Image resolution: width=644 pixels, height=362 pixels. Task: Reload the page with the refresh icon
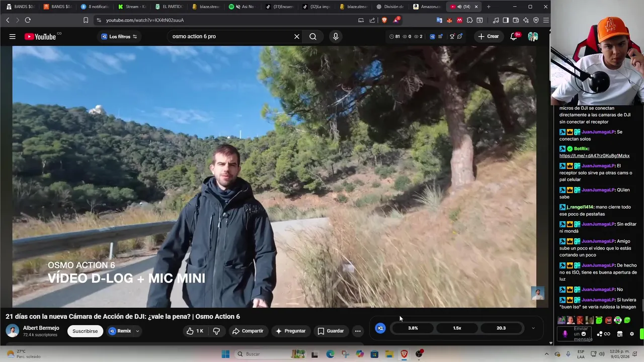click(x=28, y=20)
